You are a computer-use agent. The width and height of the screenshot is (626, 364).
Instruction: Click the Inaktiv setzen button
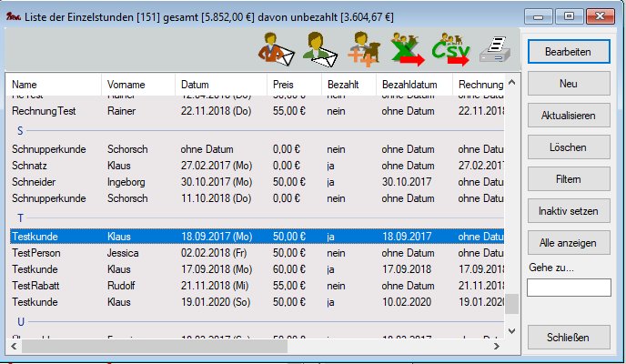pyautogui.click(x=569, y=211)
